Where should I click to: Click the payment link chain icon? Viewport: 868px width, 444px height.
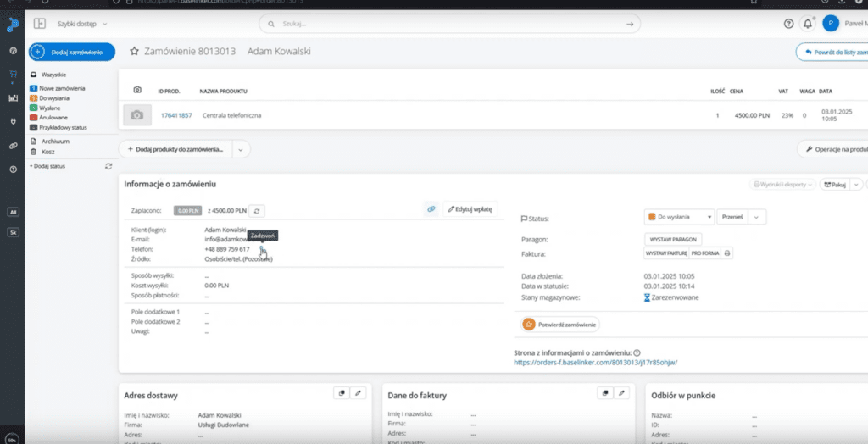[431, 208]
